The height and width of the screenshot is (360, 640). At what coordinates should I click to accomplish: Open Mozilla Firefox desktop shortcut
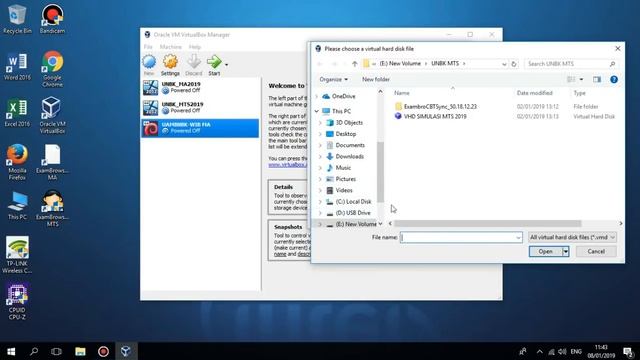[x=17, y=162]
